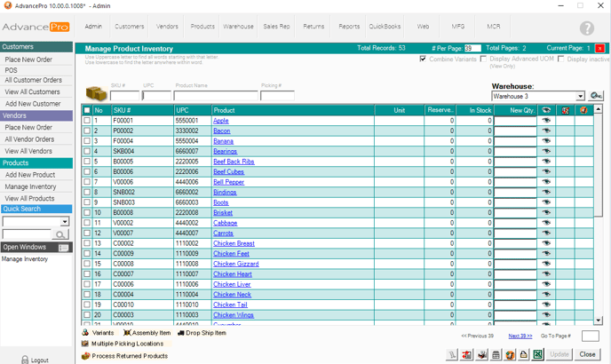Click the eye icon in Apple row

[546, 121]
